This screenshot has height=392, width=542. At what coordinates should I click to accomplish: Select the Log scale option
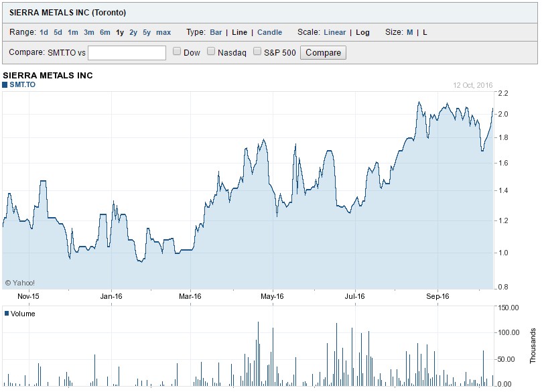coord(362,32)
